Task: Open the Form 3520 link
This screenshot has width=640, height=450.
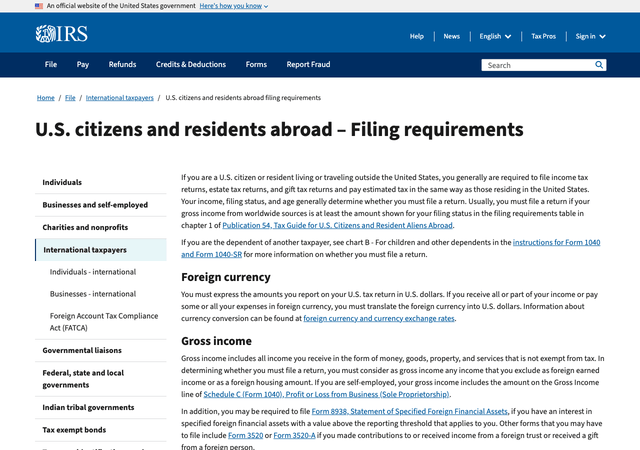Action: point(245,436)
